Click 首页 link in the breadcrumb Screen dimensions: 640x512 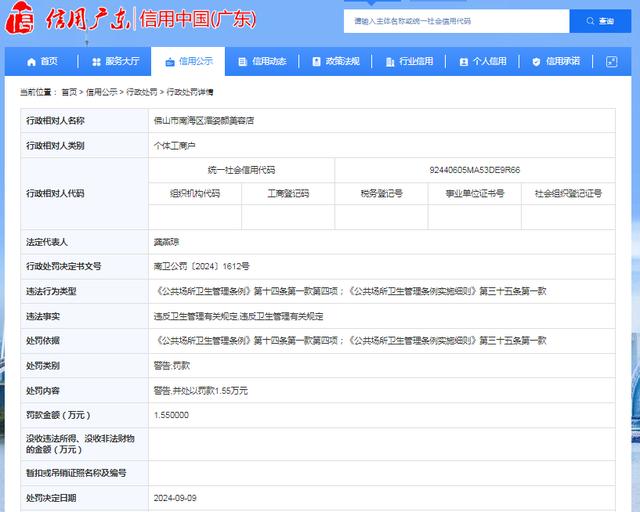pos(68,92)
